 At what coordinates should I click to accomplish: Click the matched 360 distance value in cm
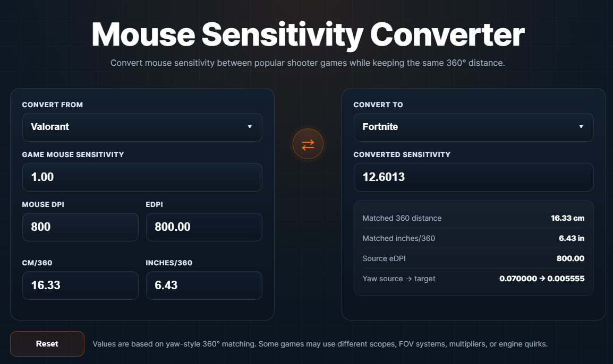[567, 218]
